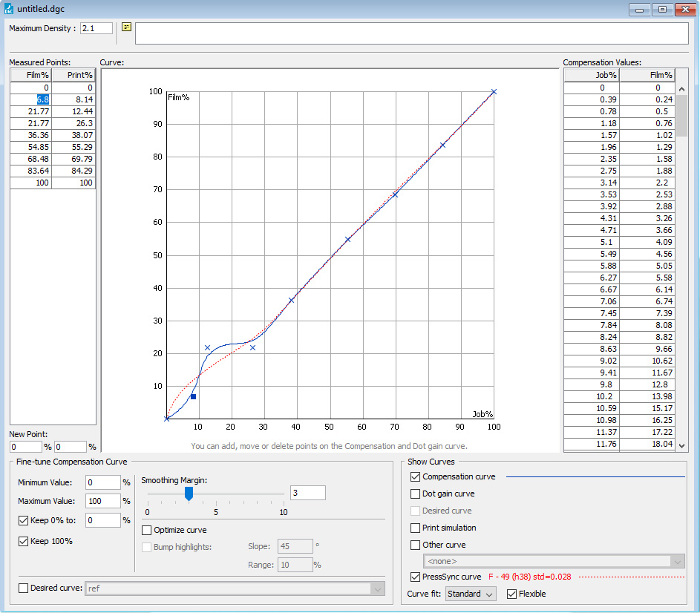This screenshot has height=613, width=700.
Task: Open the Other curve <none> dropdown
Action: click(553, 561)
